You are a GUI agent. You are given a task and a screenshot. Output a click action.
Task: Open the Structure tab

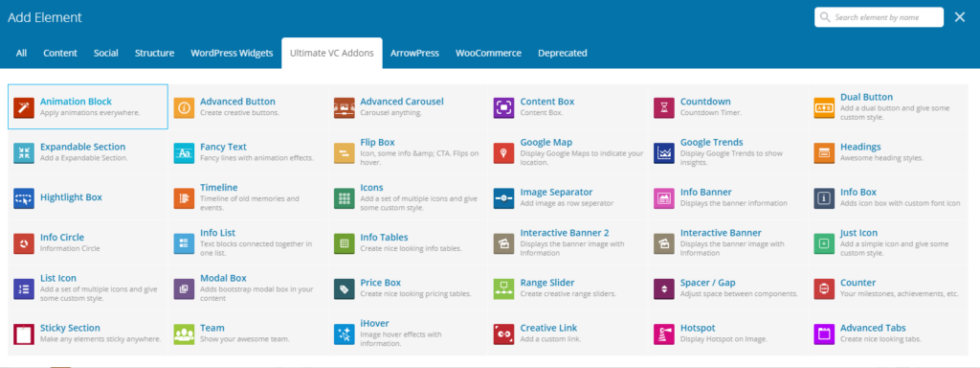154,54
